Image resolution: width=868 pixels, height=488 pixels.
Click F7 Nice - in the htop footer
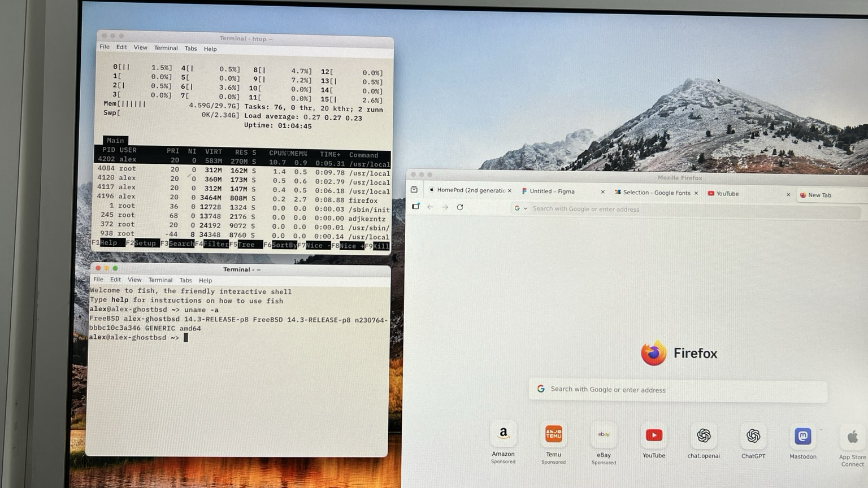pos(314,245)
